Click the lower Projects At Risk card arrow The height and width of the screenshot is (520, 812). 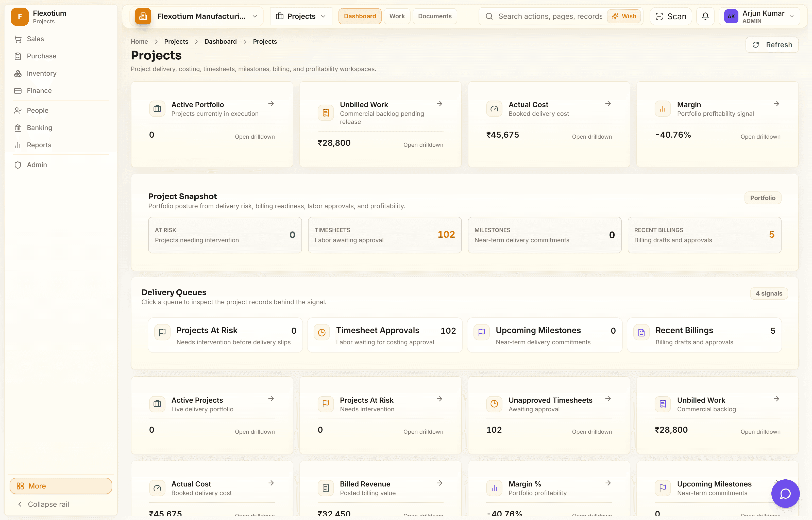439,399
